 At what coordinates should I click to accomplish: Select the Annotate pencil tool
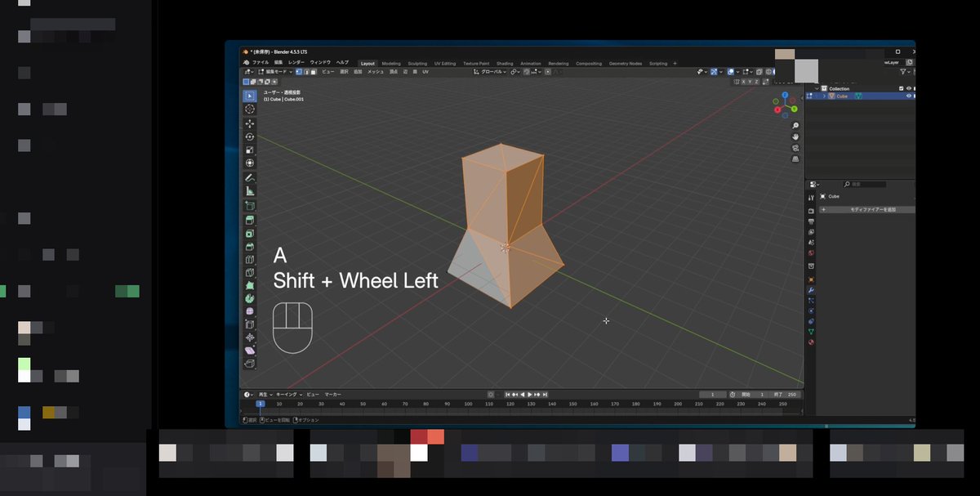250,177
